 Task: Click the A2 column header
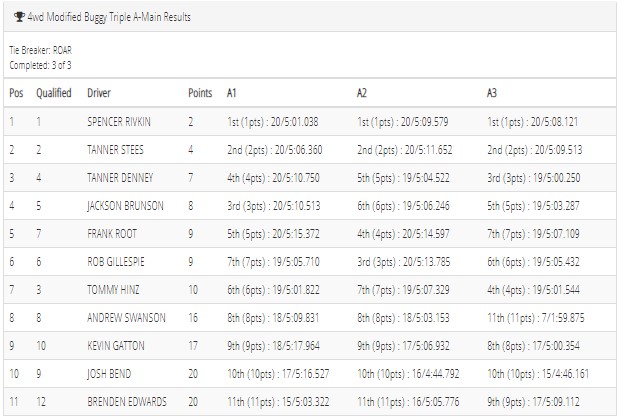362,93
